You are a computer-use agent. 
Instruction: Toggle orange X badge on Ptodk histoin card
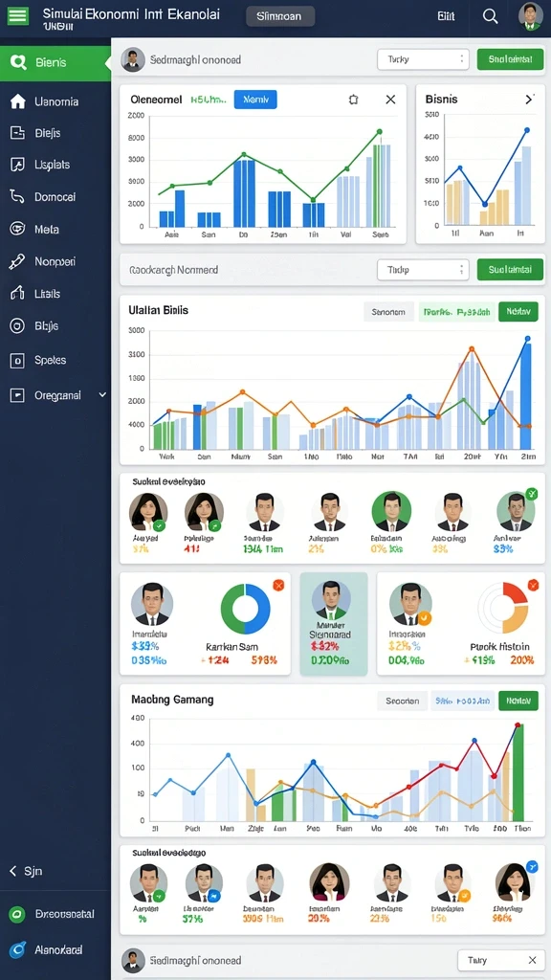pos(533,585)
